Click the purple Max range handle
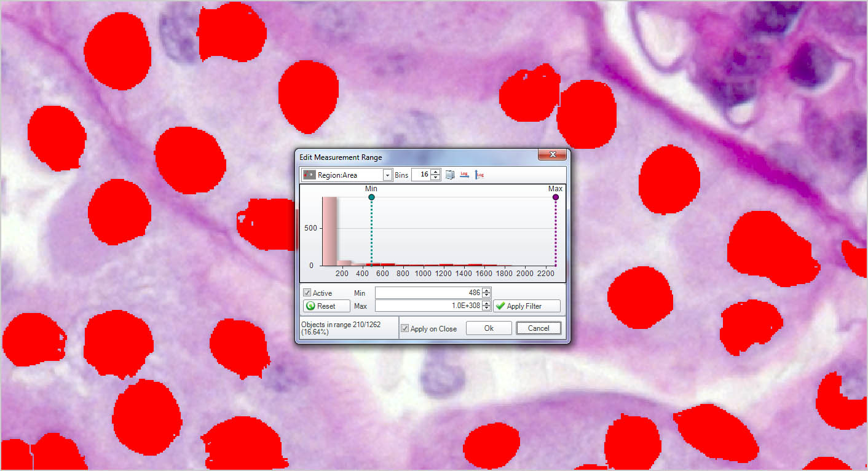This screenshot has width=868, height=471. tap(556, 197)
